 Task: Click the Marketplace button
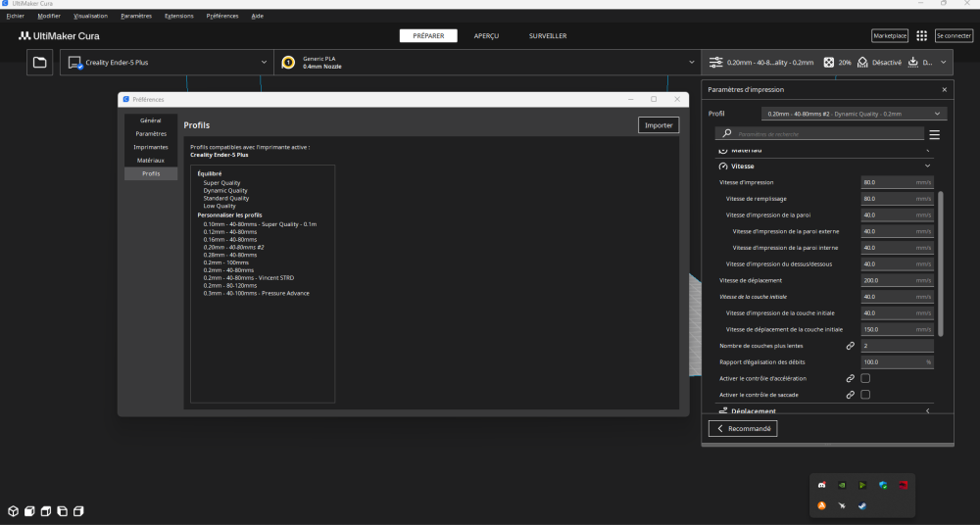click(890, 35)
